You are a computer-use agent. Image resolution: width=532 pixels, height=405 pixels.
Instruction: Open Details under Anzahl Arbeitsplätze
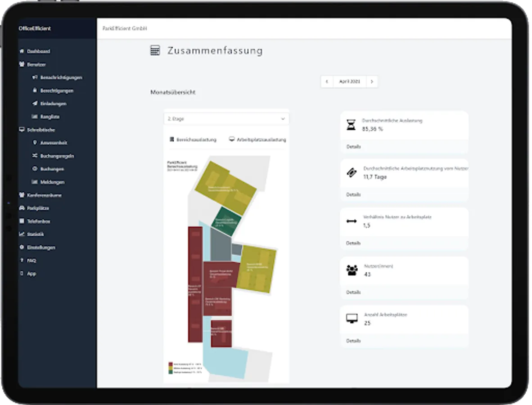[353, 341]
